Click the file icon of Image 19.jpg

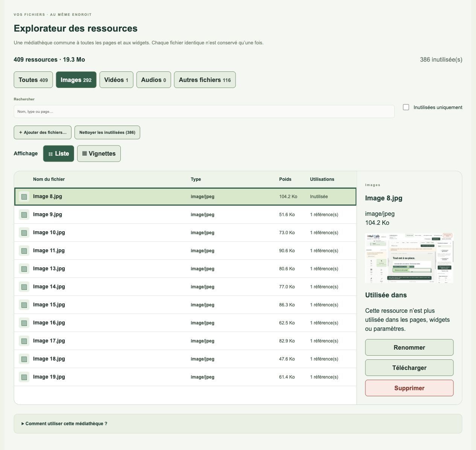click(x=24, y=377)
